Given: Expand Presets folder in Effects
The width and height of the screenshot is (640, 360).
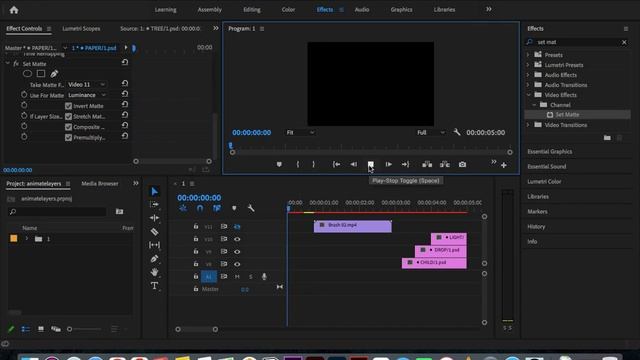Looking at the screenshot, I should point(528,55).
